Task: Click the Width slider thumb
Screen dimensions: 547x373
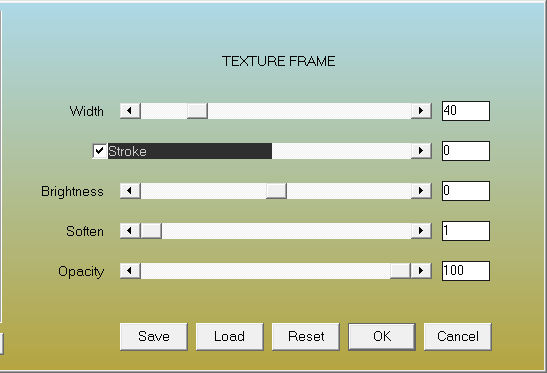Action: [x=197, y=111]
